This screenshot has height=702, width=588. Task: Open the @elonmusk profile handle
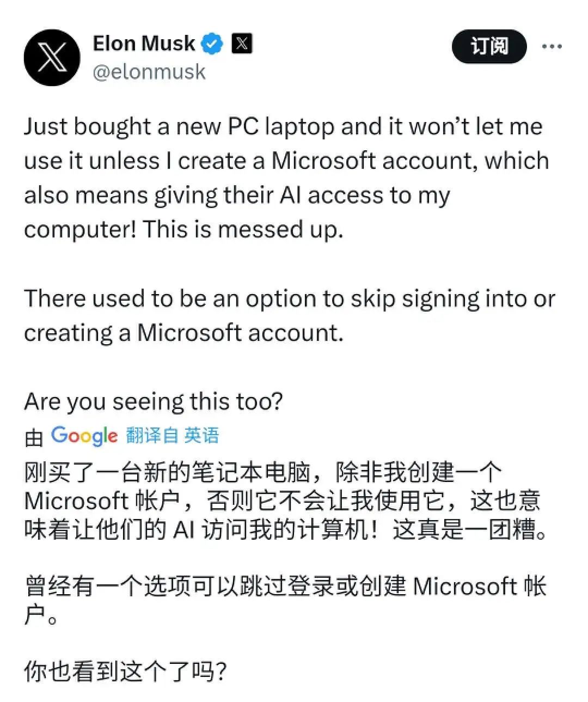[151, 71]
